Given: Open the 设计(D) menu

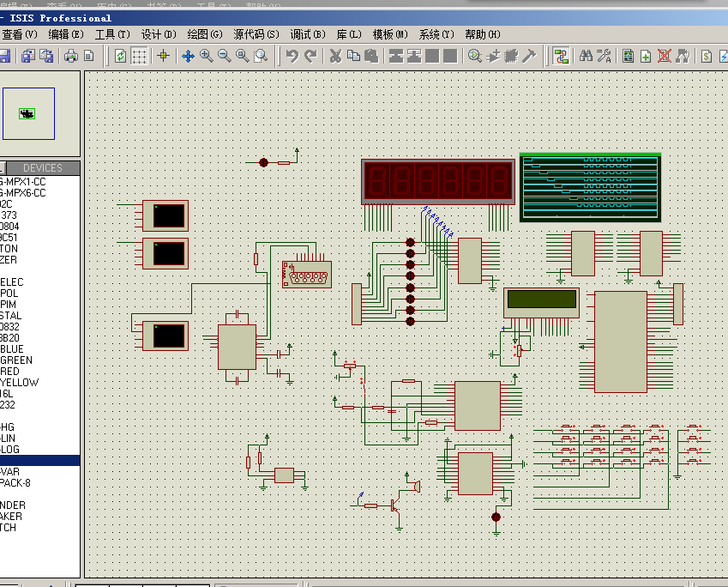Looking at the screenshot, I should pos(159,34).
